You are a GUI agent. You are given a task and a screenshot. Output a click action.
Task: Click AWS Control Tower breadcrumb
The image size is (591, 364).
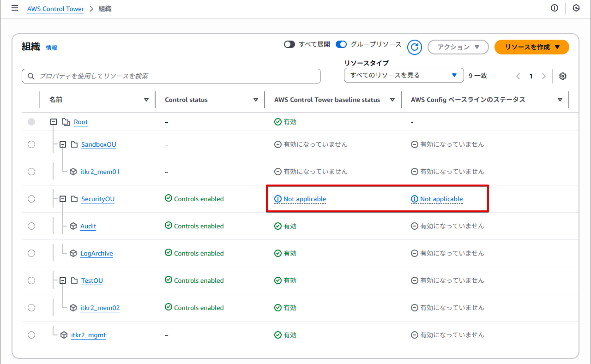(x=55, y=9)
